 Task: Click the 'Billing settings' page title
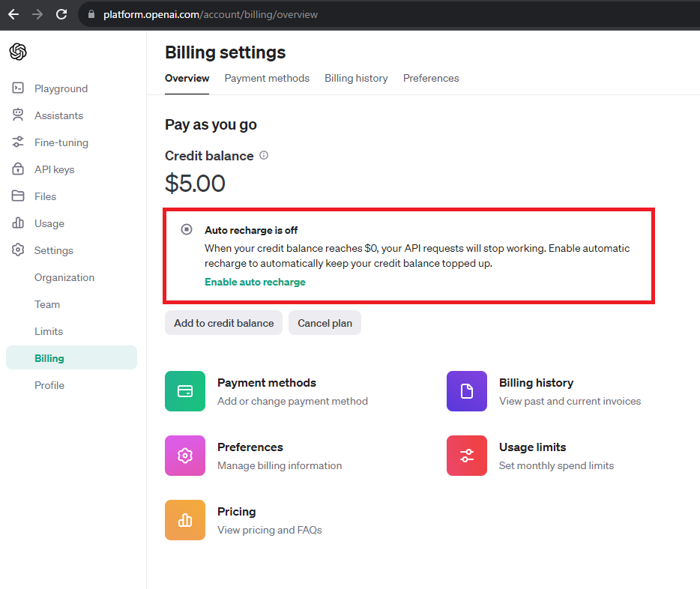[225, 52]
